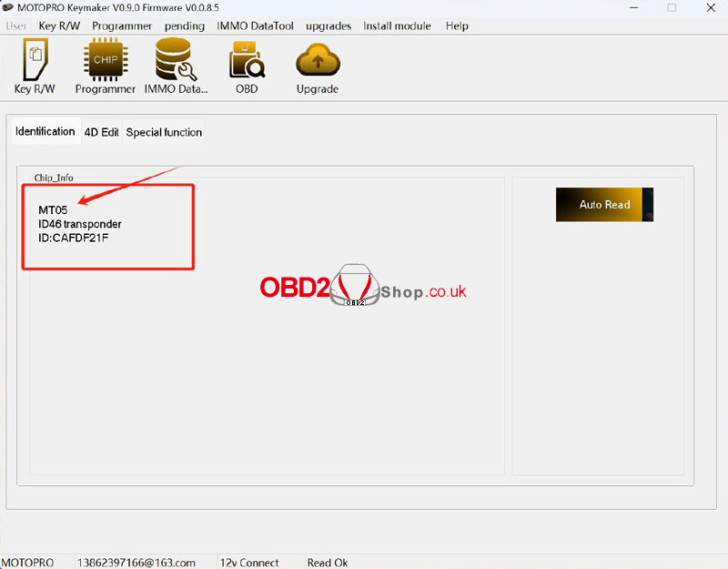The image size is (728, 569).
Task: Click the 12v Connect status entry
Action: coord(249,563)
